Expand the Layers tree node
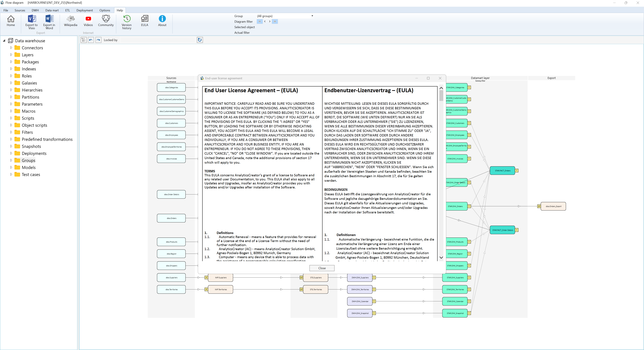The width and height of the screenshot is (644, 350). (11, 54)
